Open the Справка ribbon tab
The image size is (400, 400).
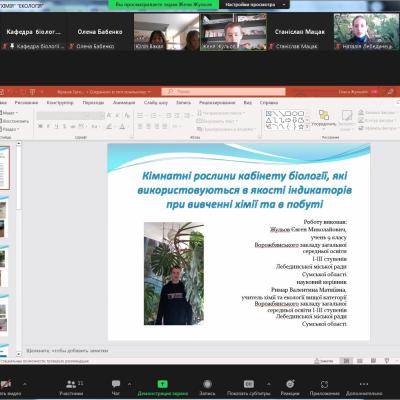click(x=269, y=103)
